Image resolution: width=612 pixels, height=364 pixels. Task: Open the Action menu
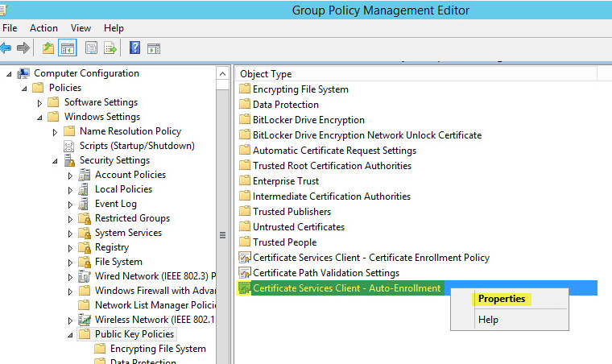pyautogui.click(x=43, y=28)
